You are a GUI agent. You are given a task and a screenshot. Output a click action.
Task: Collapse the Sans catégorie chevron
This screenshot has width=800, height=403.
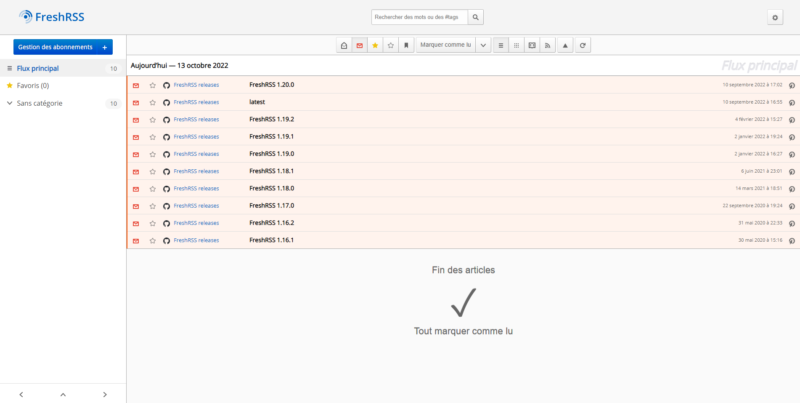pyautogui.click(x=9, y=103)
